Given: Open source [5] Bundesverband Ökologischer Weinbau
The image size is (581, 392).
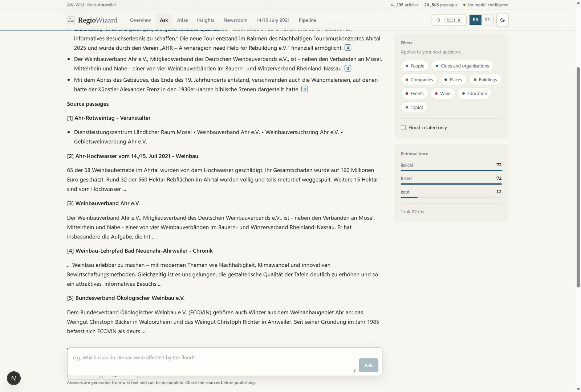Looking at the screenshot, I should pyautogui.click(x=126, y=298).
